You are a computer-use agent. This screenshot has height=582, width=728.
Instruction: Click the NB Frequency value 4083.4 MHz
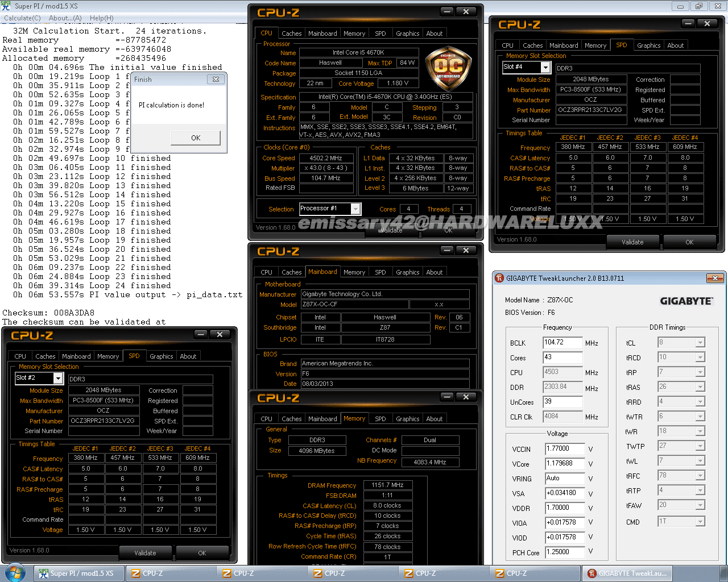point(430,462)
